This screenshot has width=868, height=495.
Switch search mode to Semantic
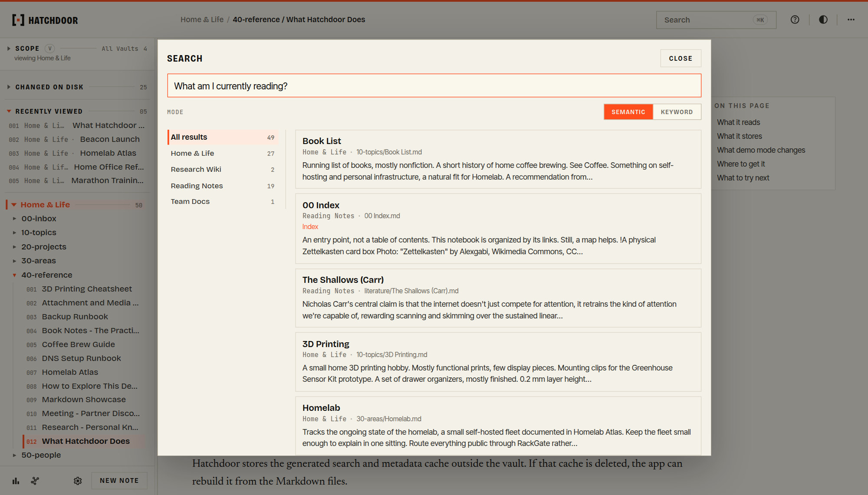[x=628, y=112]
